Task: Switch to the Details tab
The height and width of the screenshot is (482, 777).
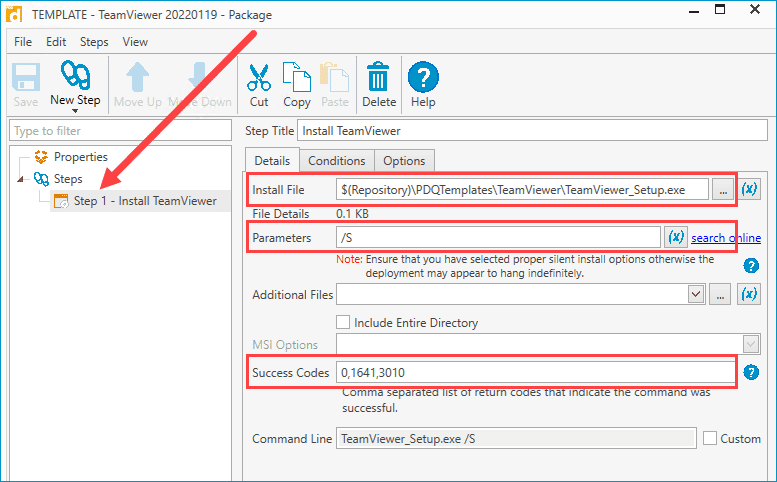Action: pos(272,161)
